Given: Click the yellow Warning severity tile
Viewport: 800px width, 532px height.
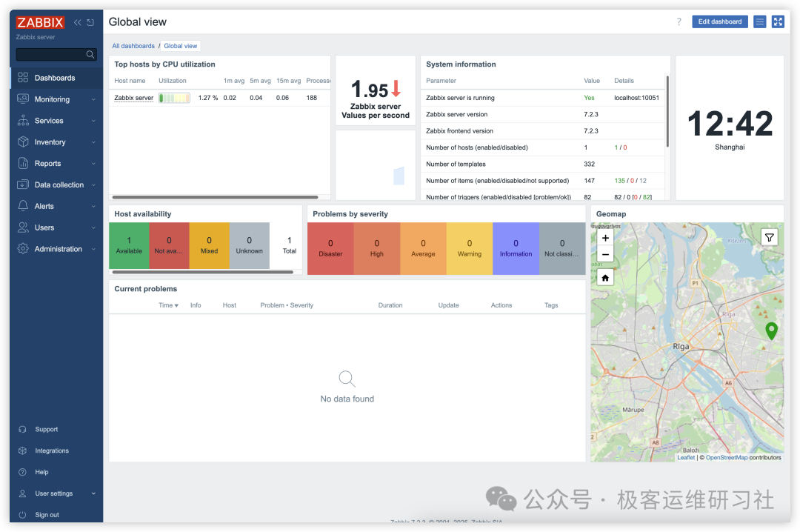Looking at the screenshot, I should (470, 249).
